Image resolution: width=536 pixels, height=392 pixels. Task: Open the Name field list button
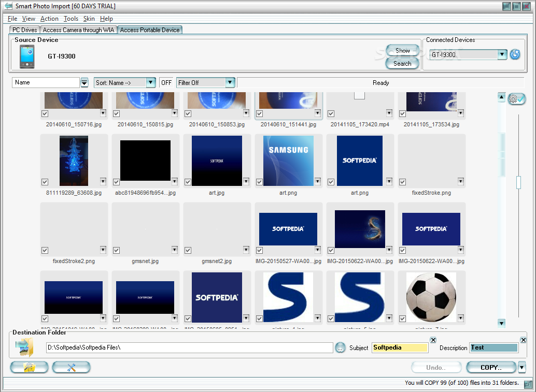tap(84, 83)
